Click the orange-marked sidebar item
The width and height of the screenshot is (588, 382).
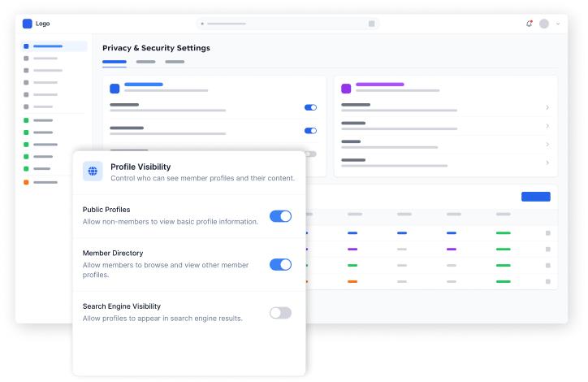pyautogui.click(x=41, y=182)
